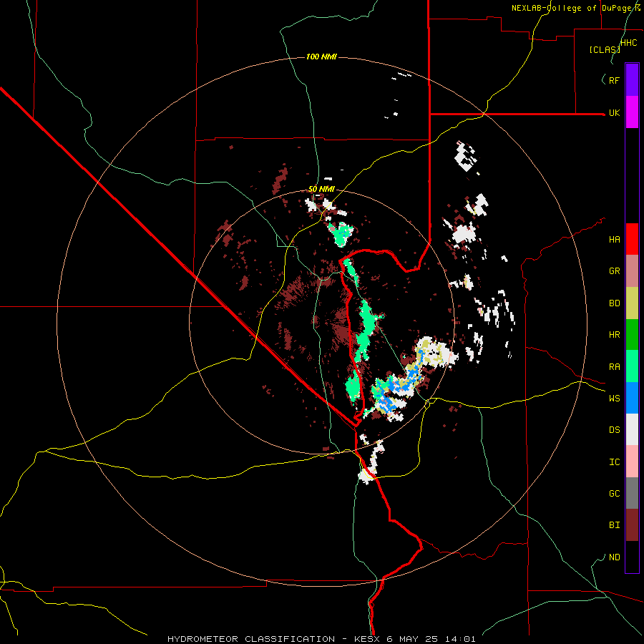Click the "DS" legend label
This screenshot has width=644, height=644.
coord(614,430)
